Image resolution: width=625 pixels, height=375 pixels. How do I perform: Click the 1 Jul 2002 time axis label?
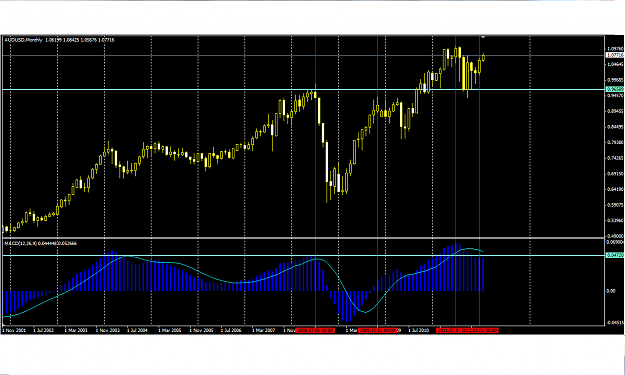click(x=43, y=330)
